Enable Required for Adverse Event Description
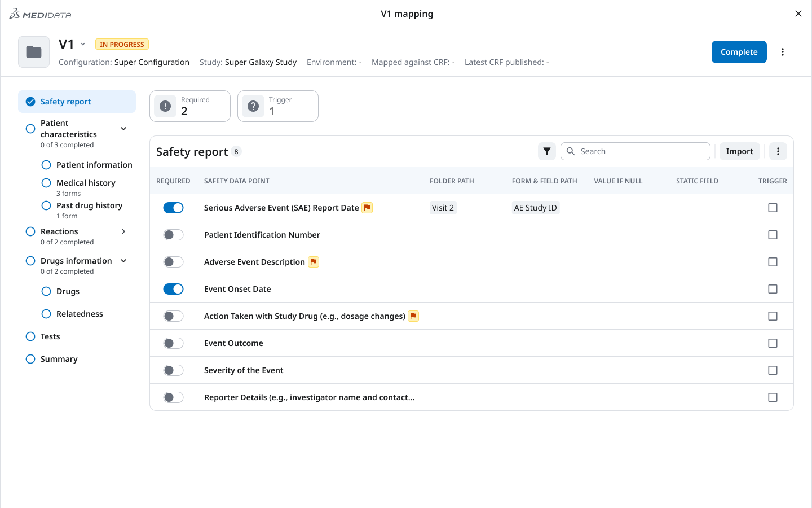Screen dimensions: 812x508 (173, 262)
